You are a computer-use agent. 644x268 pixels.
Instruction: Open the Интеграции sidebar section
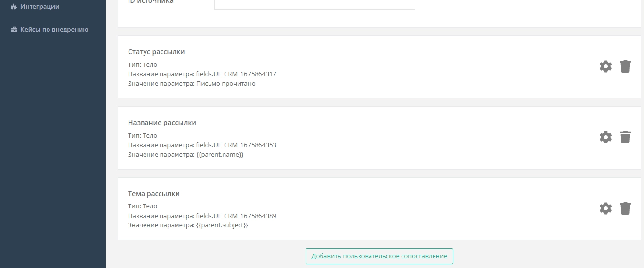click(40, 7)
